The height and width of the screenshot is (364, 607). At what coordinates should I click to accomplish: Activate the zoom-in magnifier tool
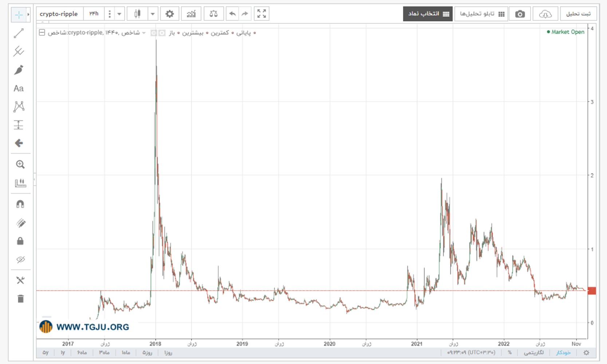[x=20, y=165]
